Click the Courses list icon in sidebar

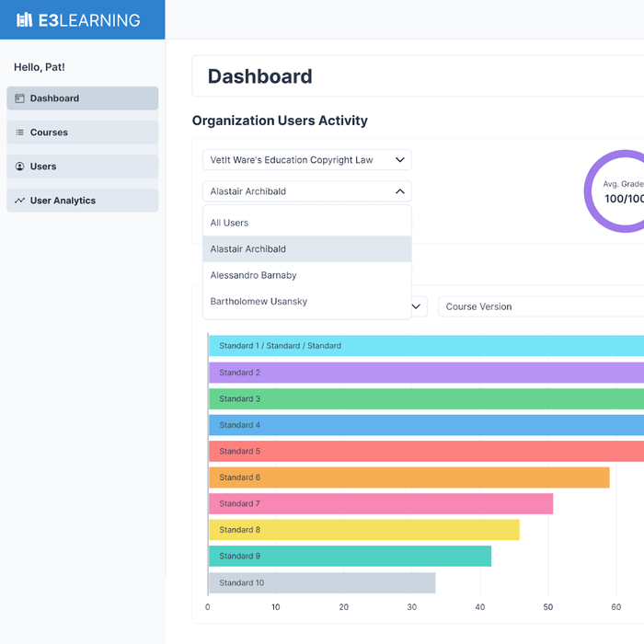click(x=19, y=132)
